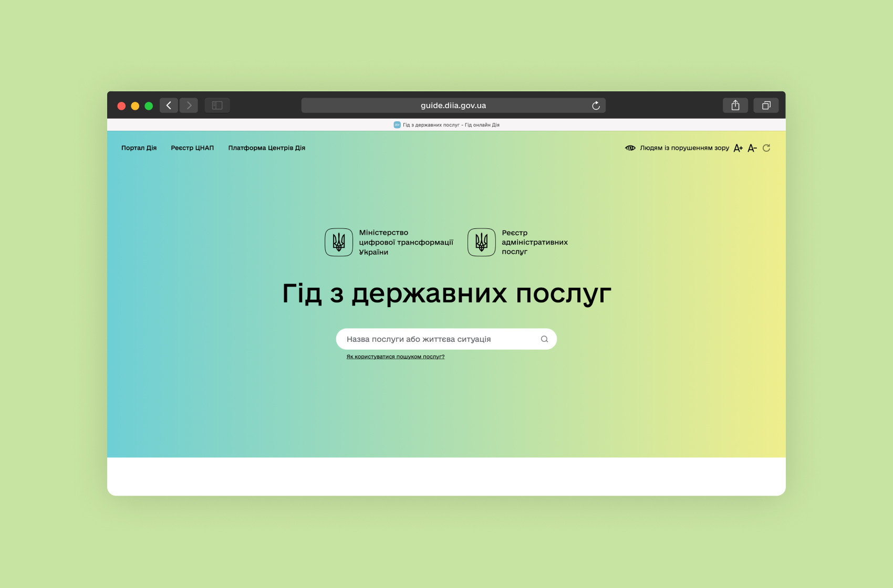Toggle the eye icon for visually impaired mode

(x=630, y=148)
